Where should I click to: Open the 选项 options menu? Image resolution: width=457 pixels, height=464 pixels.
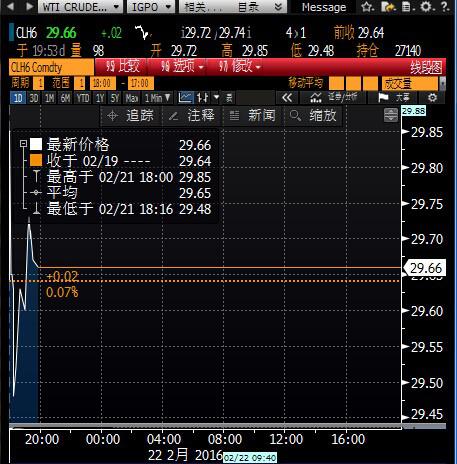point(182,66)
